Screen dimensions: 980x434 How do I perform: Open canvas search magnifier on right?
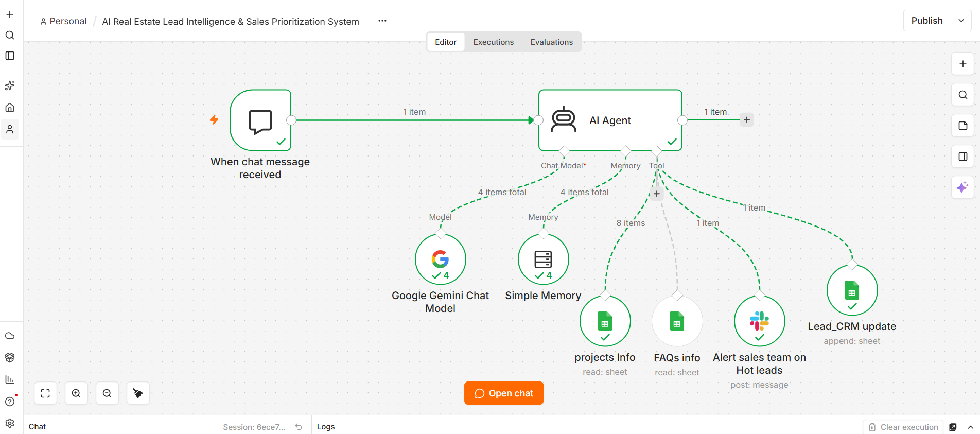[x=962, y=95]
